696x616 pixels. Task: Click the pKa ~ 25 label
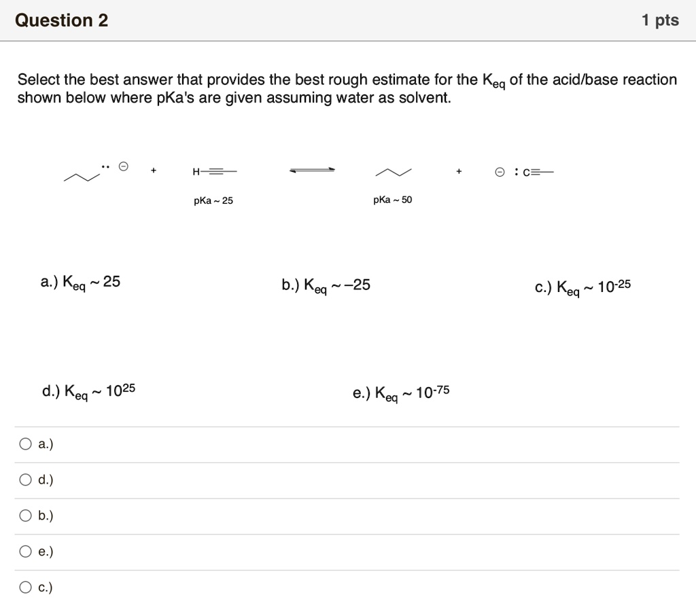click(211, 200)
